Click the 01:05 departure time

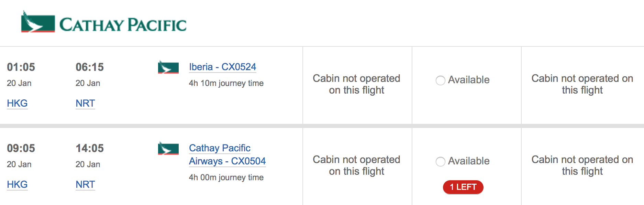click(21, 67)
